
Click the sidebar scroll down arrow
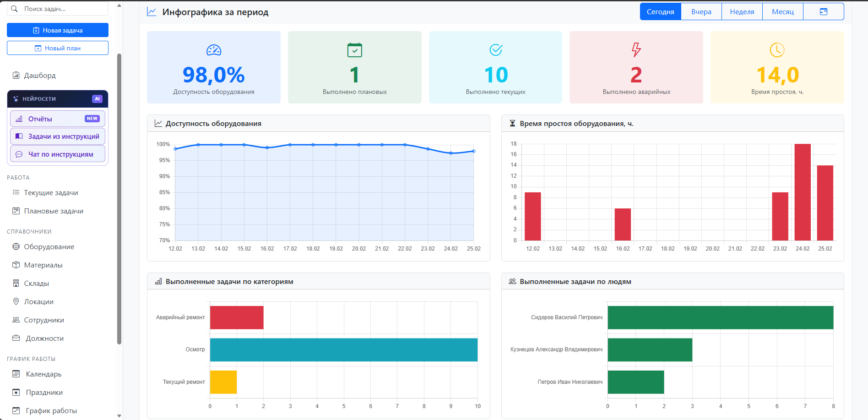[119, 416]
